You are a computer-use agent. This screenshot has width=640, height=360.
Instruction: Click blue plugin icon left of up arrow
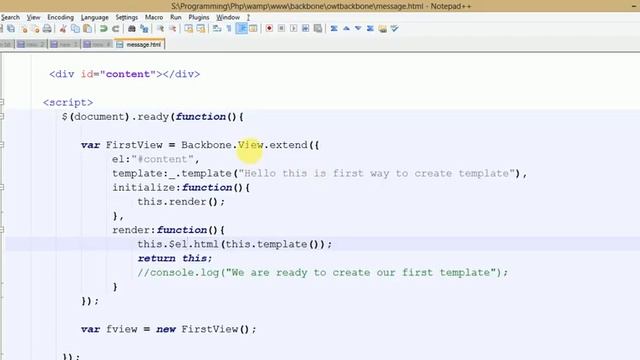[334, 29]
